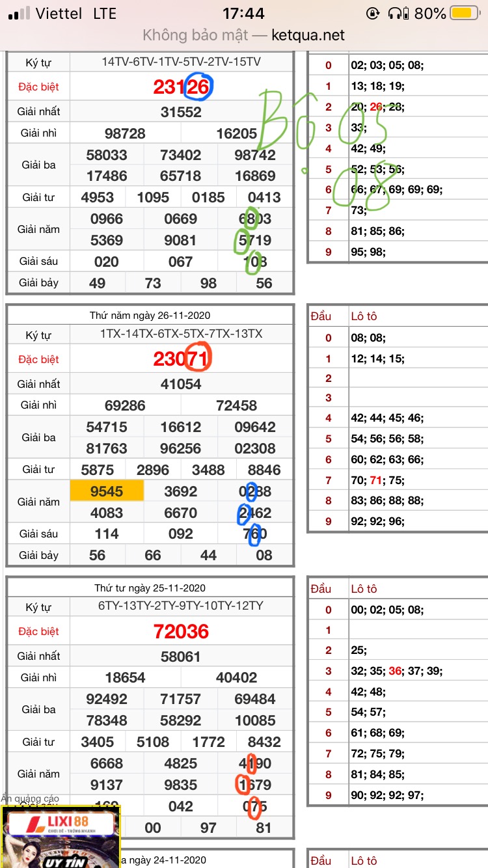Tap second prize number 18654
This screenshot has height=868, width=488.
125,677
